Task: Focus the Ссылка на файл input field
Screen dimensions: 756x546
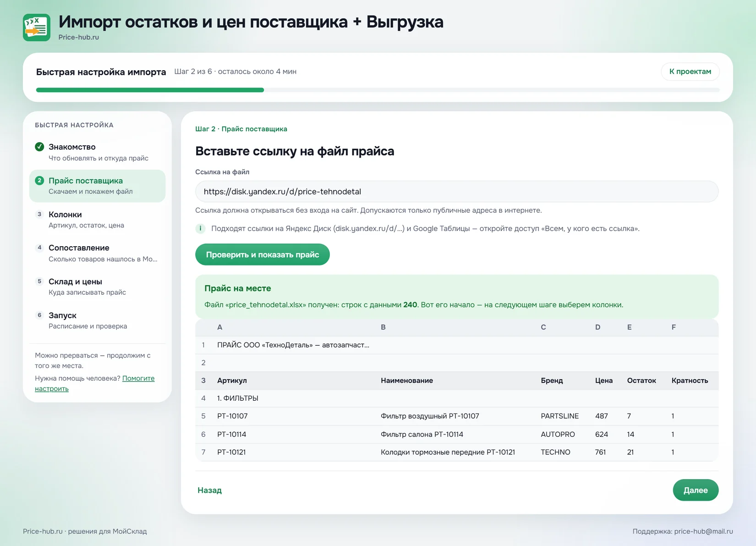Action: (x=457, y=192)
